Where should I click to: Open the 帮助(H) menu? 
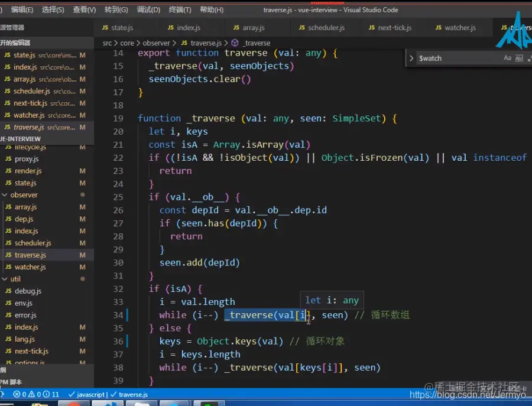[212, 10]
